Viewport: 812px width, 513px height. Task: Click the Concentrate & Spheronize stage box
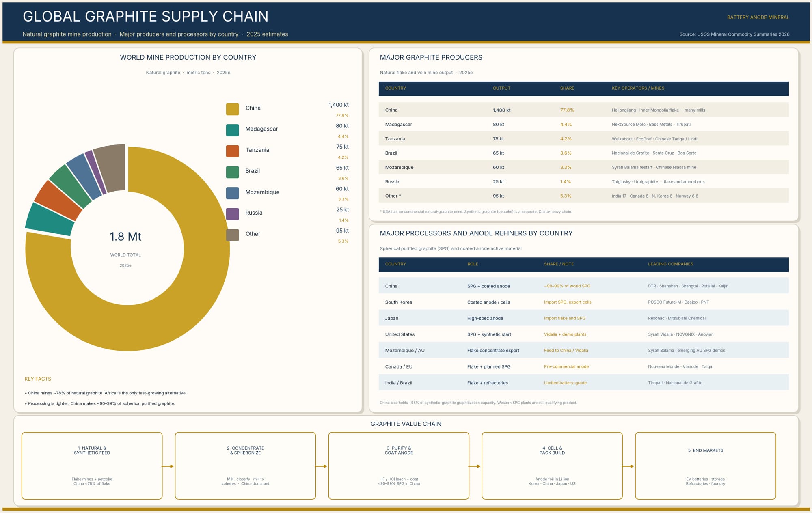point(245,466)
